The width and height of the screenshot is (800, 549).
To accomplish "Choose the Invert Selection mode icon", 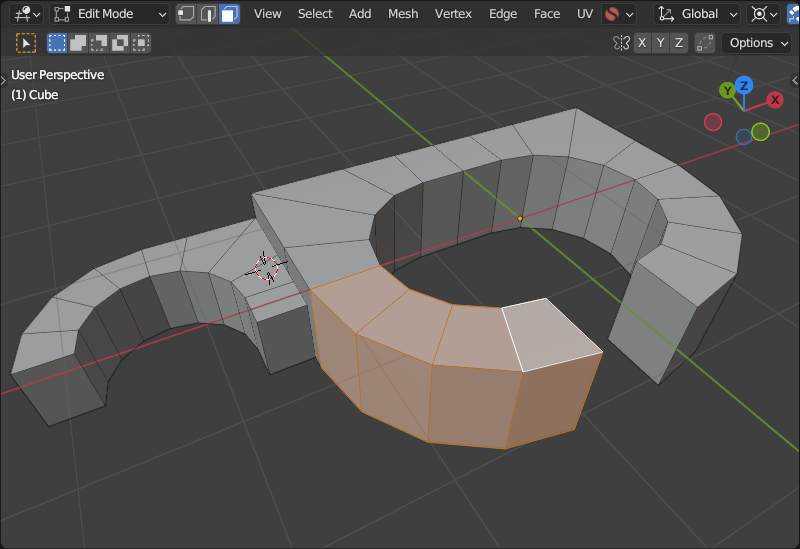I will [x=120, y=43].
